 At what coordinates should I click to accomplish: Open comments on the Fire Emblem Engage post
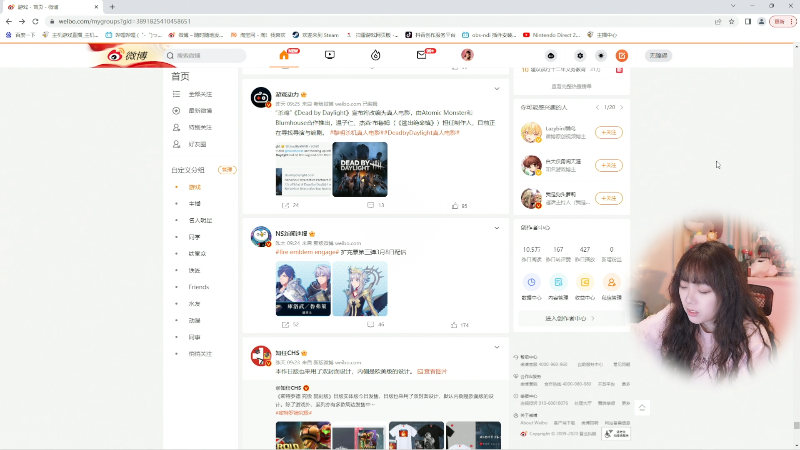376,324
